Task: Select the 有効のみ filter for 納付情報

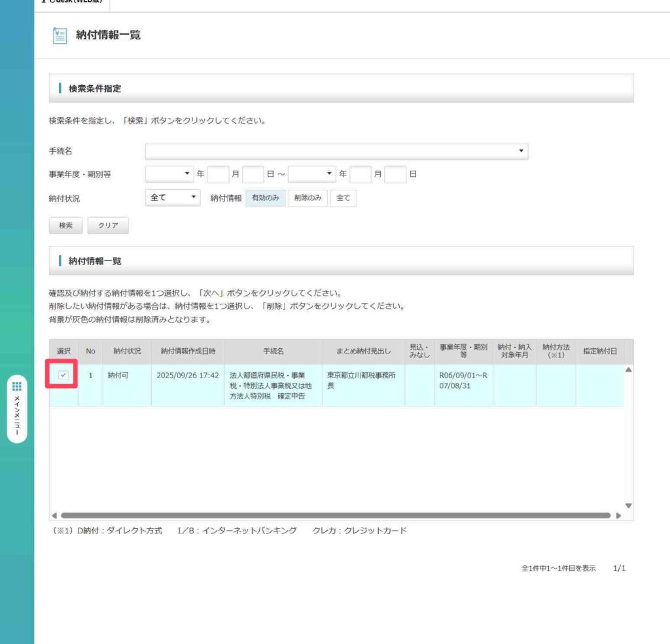Action: (266, 198)
